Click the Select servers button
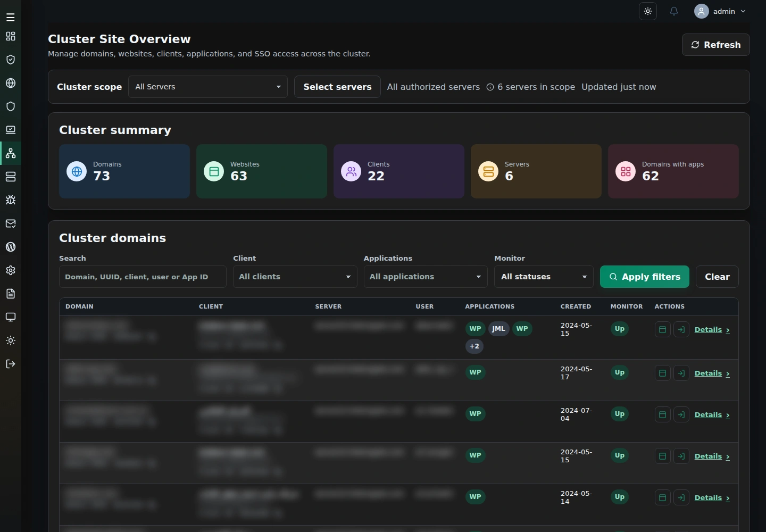The height and width of the screenshot is (532, 766). (x=337, y=87)
